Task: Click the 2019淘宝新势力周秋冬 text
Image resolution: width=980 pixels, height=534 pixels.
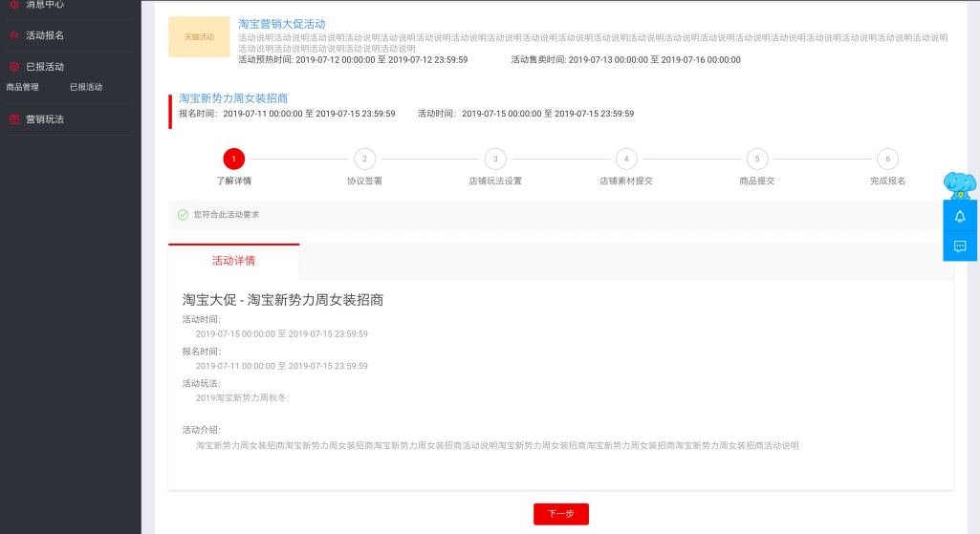Action: pos(243,397)
